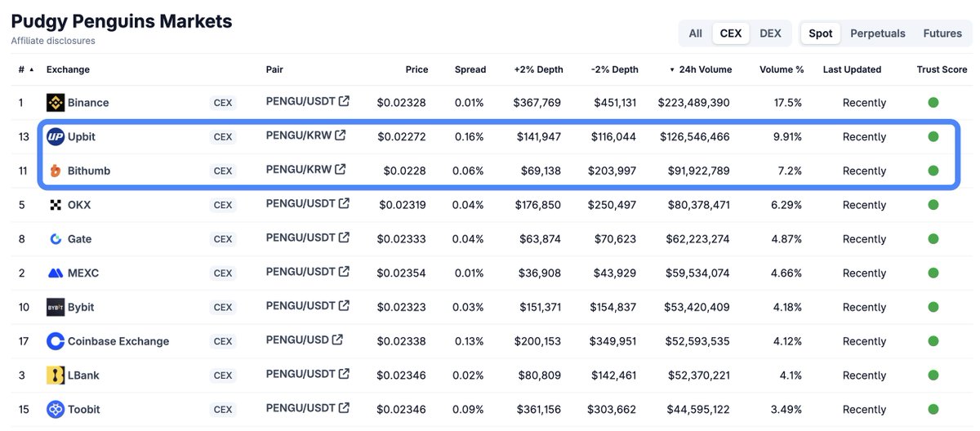Switch to the Spot markets tab
The width and height of the screenshot is (980, 431).
[820, 33]
